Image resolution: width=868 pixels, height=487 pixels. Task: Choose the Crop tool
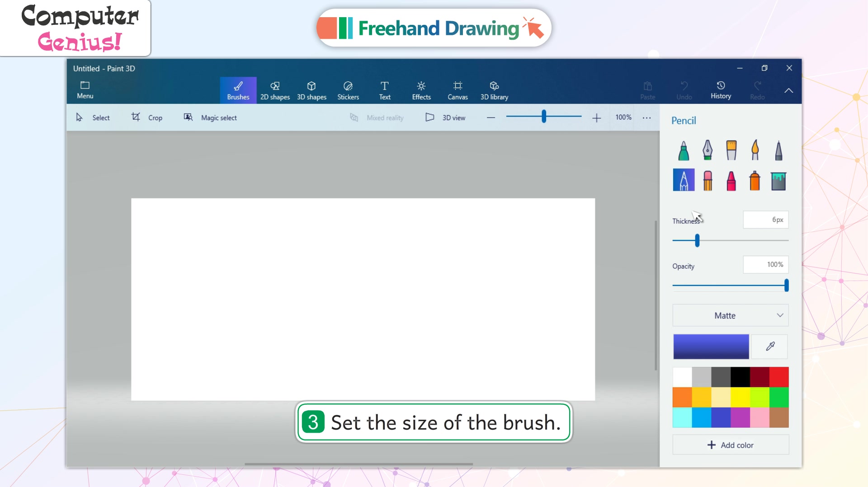pyautogui.click(x=147, y=117)
